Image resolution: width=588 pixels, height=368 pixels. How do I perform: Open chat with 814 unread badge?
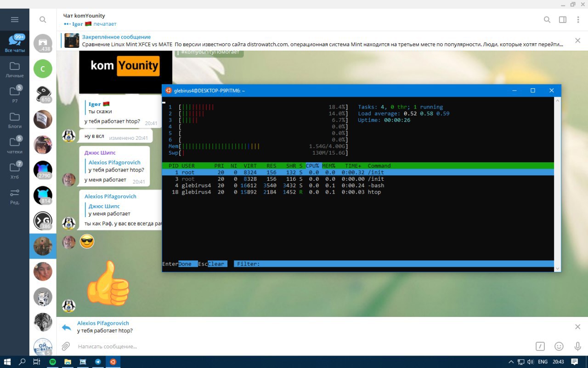click(x=43, y=195)
